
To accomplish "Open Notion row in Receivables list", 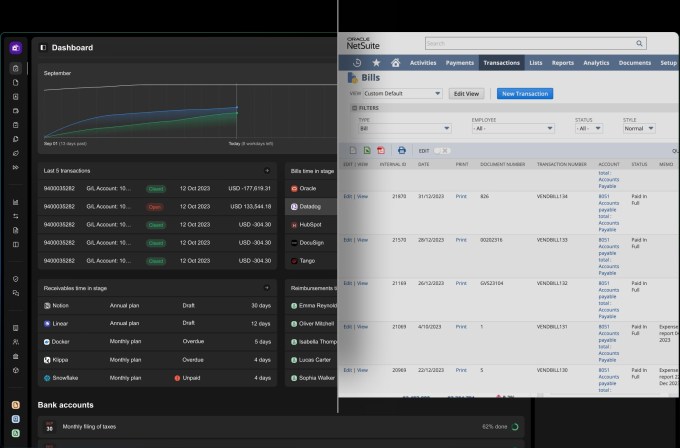I will (x=157, y=306).
